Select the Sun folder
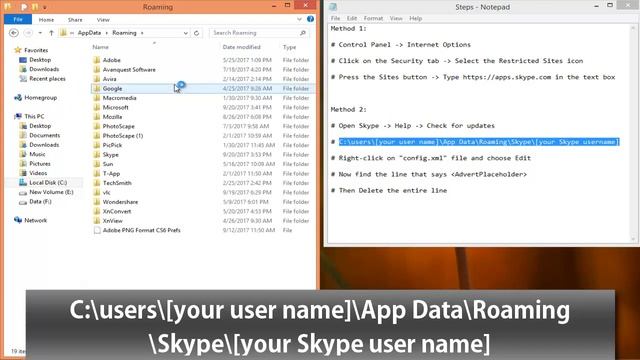This screenshot has width=640, height=360. pos(108,164)
